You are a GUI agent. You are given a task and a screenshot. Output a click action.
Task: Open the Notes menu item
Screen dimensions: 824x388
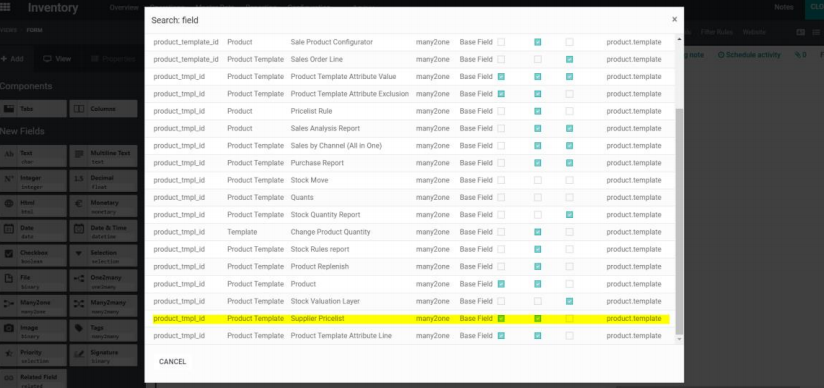point(784,7)
